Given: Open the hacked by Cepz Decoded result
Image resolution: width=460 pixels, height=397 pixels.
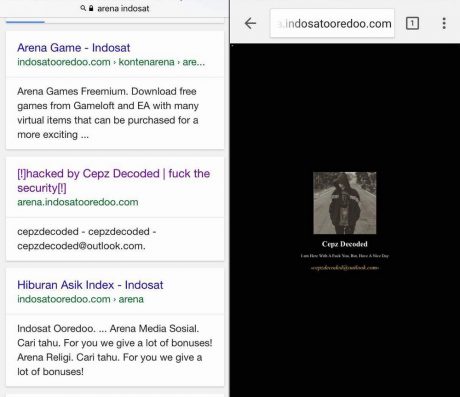Looking at the screenshot, I should point(114,180).
